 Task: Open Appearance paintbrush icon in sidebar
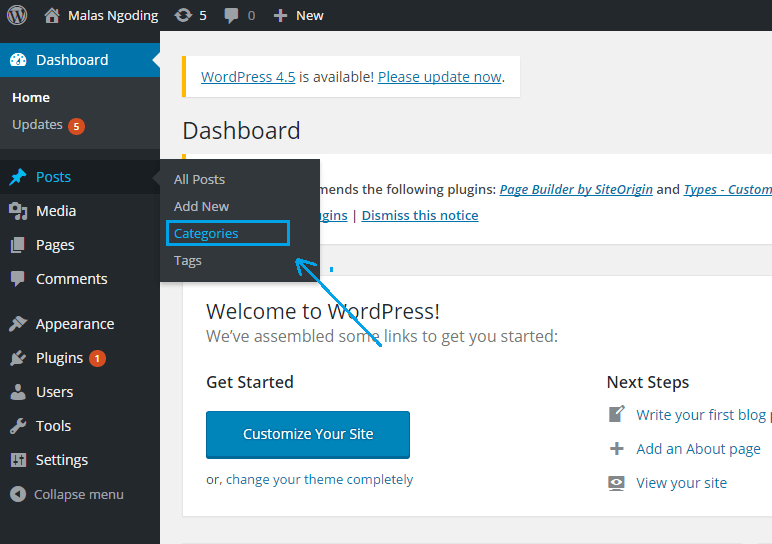tap(18, 324)
